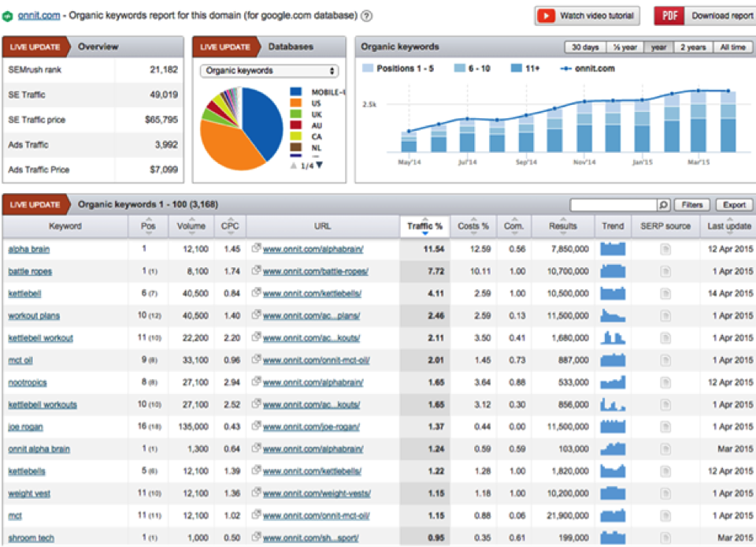Click external link icon in mct oil row
756x547 pixels.
click(257, 359)
